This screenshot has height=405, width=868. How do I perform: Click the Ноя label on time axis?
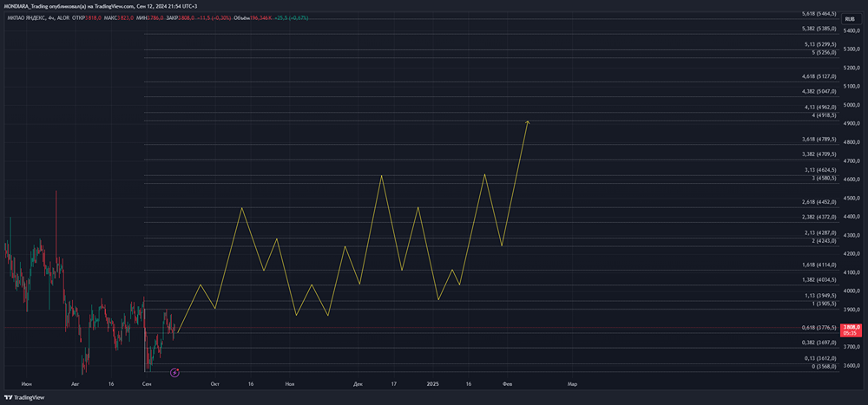click(x=290, y=383)
